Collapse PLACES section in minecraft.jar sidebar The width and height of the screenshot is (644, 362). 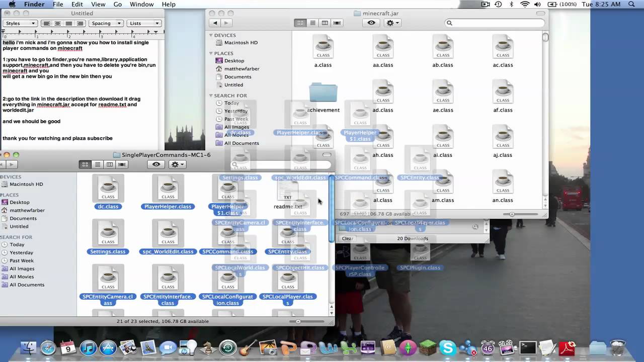point(211,53)
